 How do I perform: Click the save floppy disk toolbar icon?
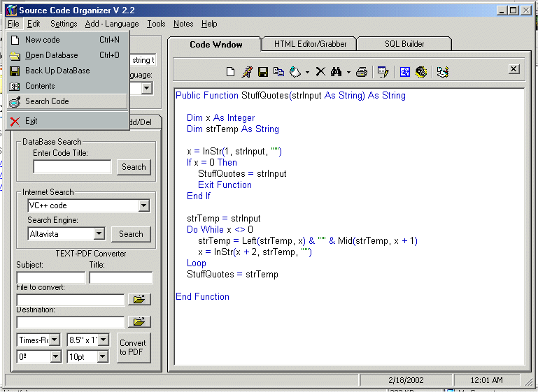263,71
